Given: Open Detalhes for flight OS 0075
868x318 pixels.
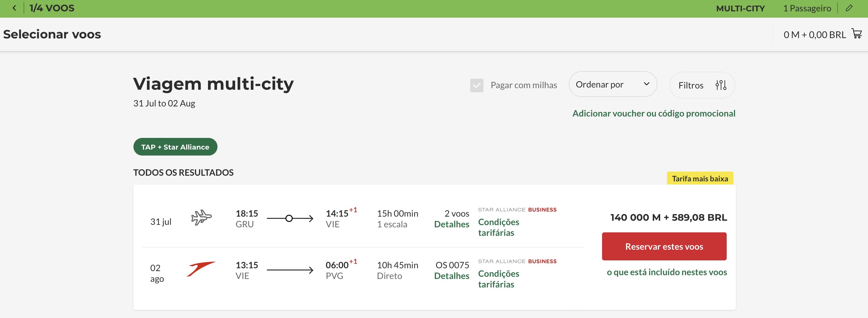Looking at the screenshot, I should (x=452, y=276).
